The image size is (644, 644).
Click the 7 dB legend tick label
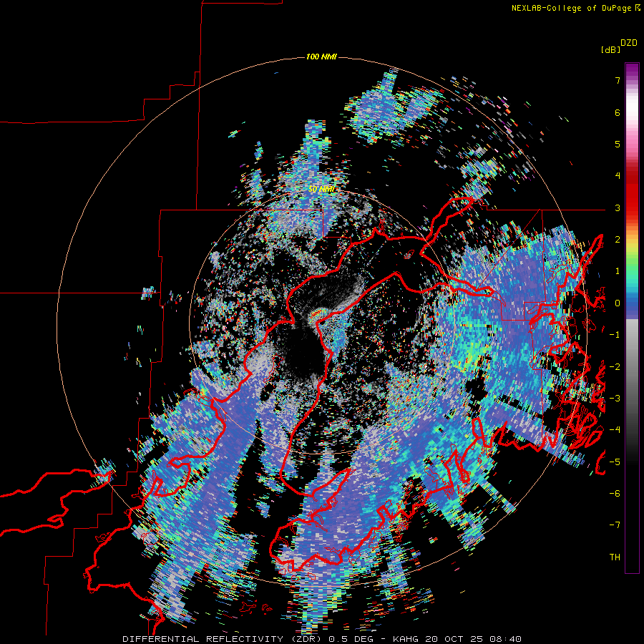click(x=618, y=80)
